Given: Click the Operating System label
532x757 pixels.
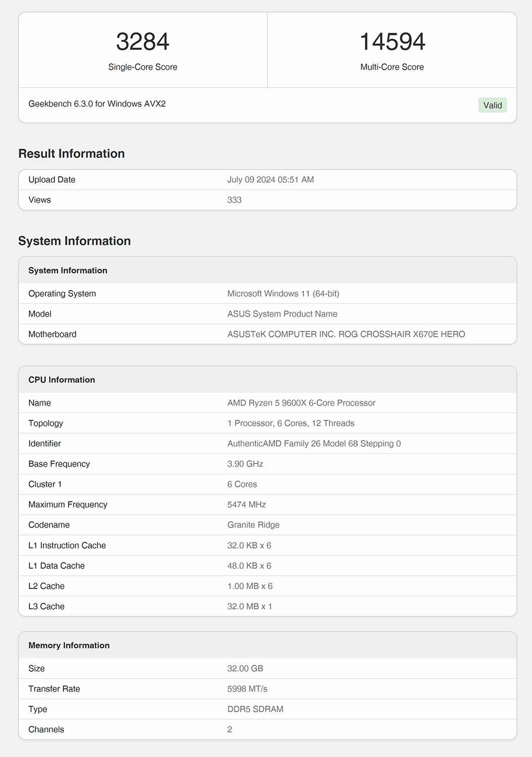Looking at the screenshot, I should click(x=62, y=294).
